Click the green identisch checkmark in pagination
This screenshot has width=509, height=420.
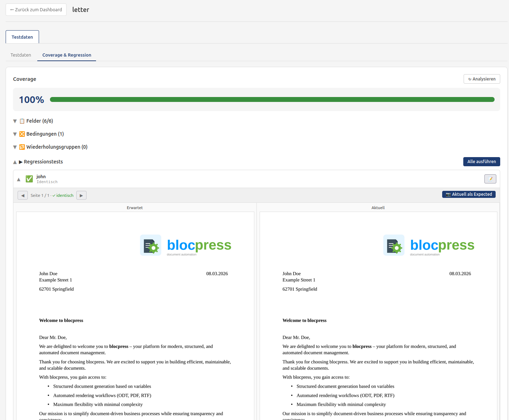pos(54,195)
